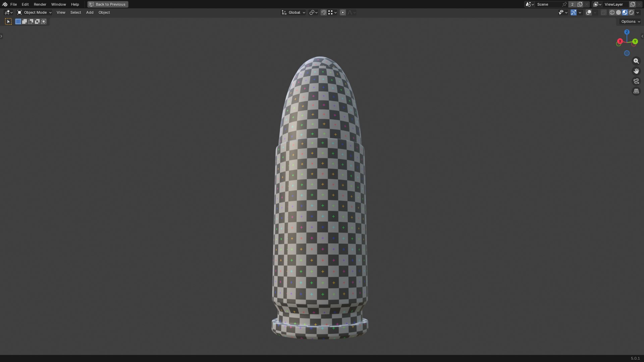Open the Options dropdown
This screenshot has height=362, width=644.
tap(630, 21)
